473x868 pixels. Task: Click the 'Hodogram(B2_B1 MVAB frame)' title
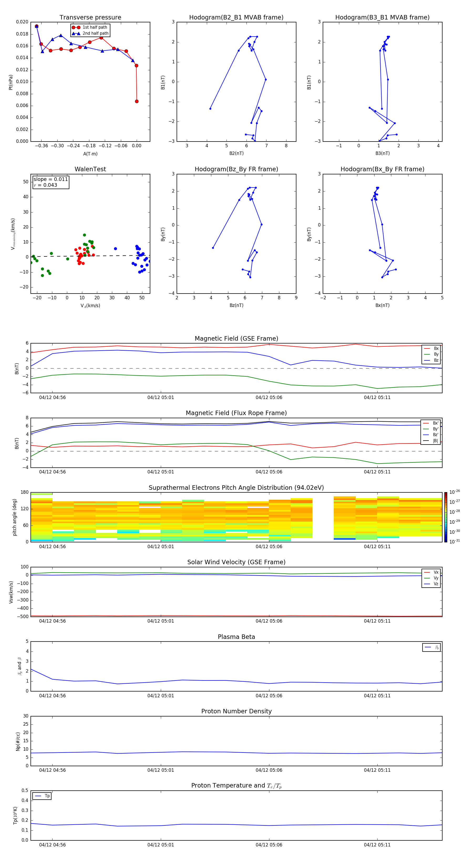click(x=236, y=18)
